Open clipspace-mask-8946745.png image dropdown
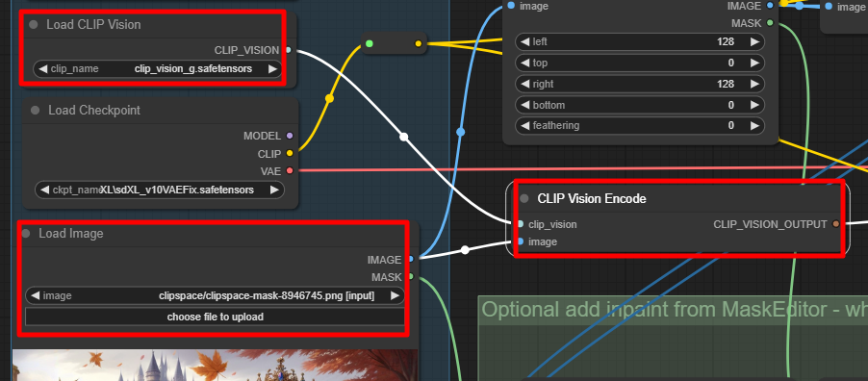This screenshot has height=381, width=868. point(215,295)
